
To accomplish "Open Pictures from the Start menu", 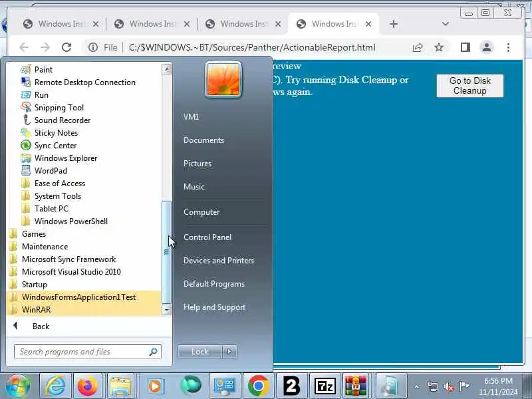I will tap(198, 164).
